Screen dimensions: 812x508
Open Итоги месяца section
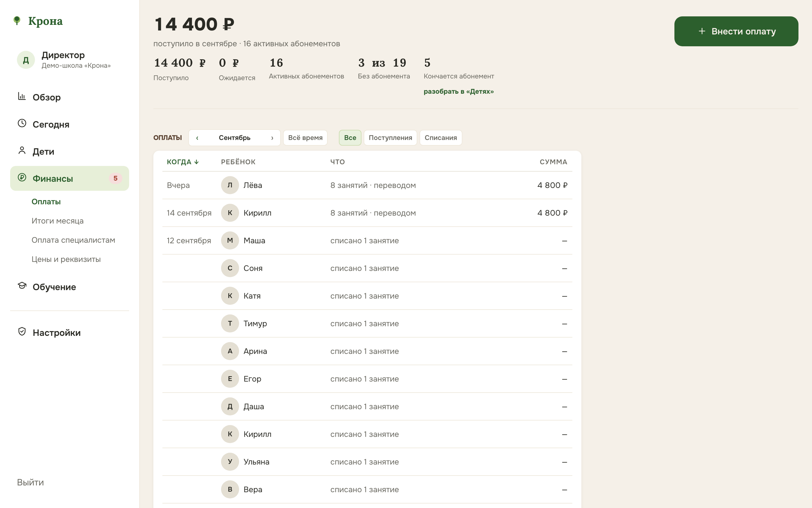[x=58, y=221]
